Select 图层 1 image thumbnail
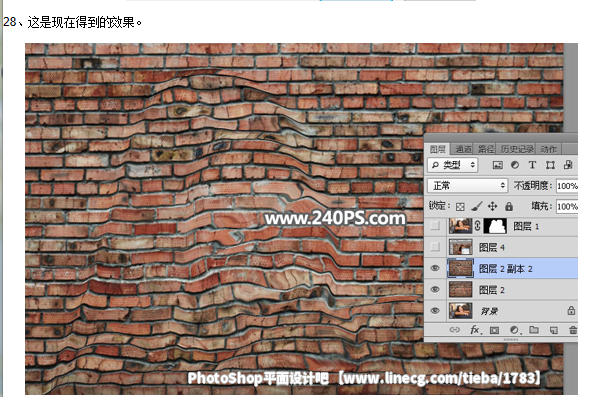Image resolution: width=596 pixels, height=397 pixels. (460, 226)
